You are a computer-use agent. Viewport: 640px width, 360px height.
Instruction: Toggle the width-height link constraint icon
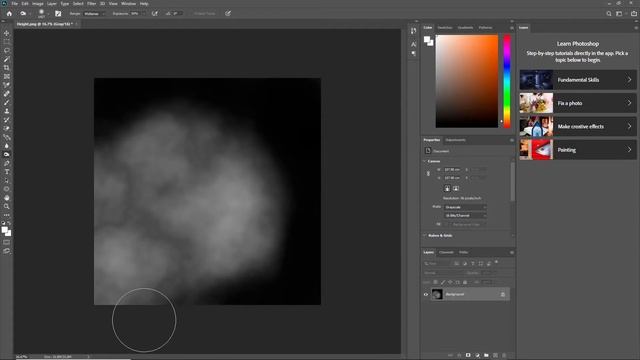[x=428, y=173]
